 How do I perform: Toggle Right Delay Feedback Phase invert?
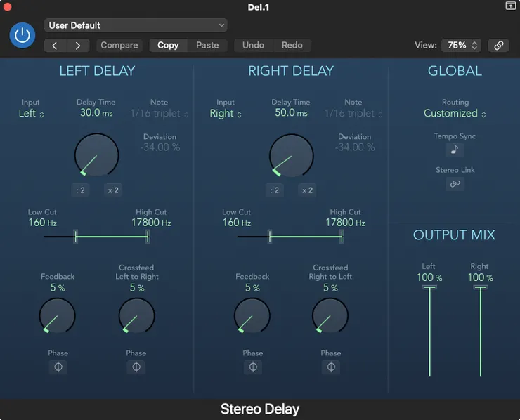click(253, 367)
